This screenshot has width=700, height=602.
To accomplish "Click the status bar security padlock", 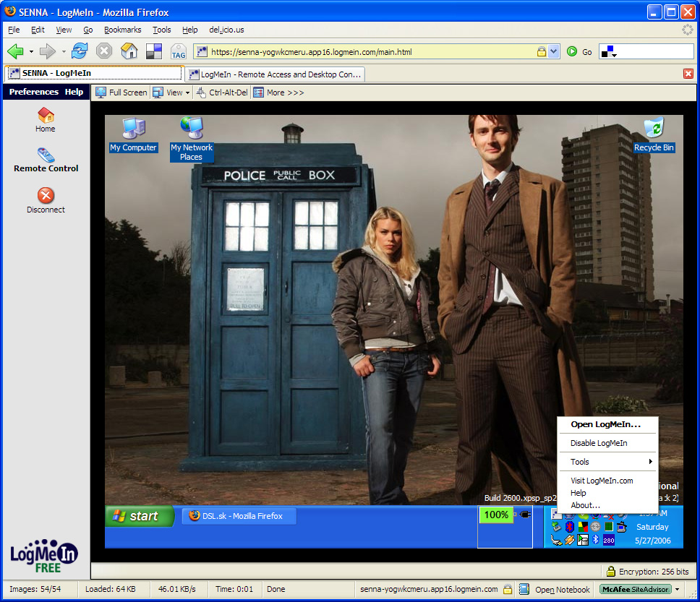I will pyautogui.click(x=508, y=589).
